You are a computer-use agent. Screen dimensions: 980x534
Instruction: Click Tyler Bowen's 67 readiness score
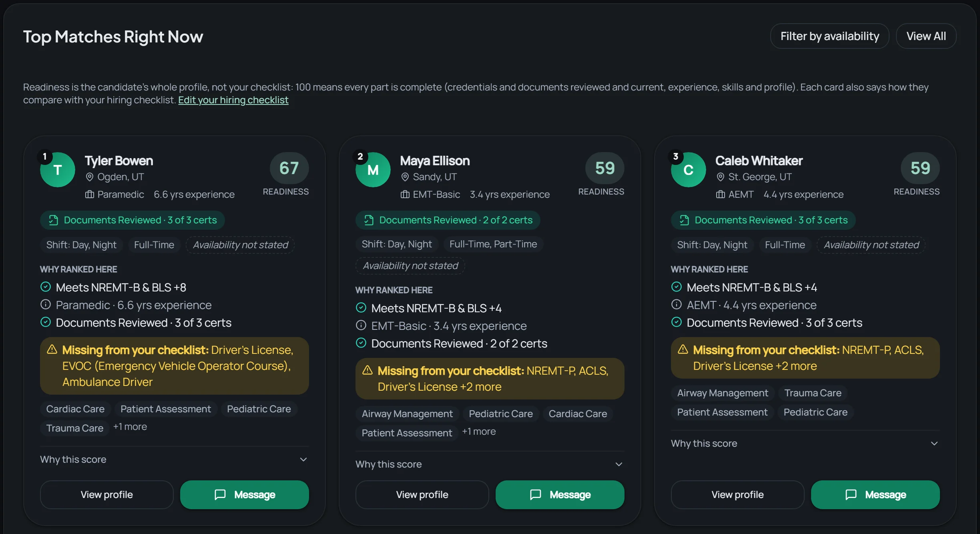click(289, 168)
